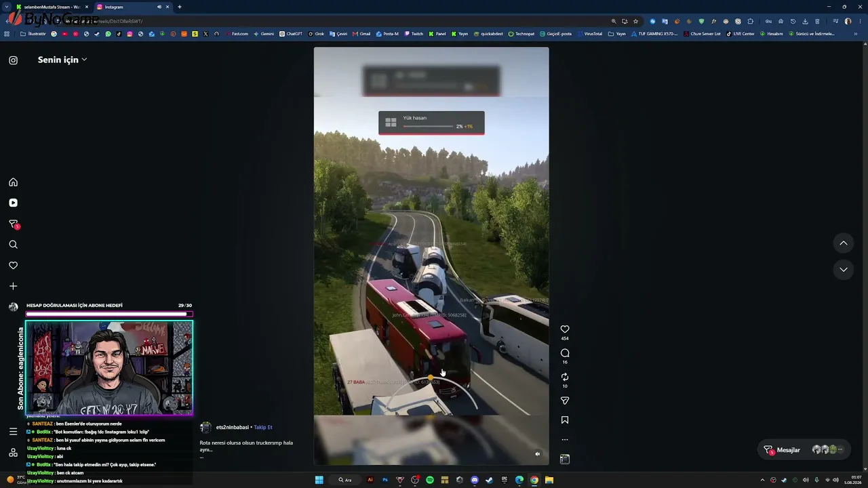Open File Explorer from taskbar
The width and height of the screenshot is (868, 488).
(x=549, y=481)
